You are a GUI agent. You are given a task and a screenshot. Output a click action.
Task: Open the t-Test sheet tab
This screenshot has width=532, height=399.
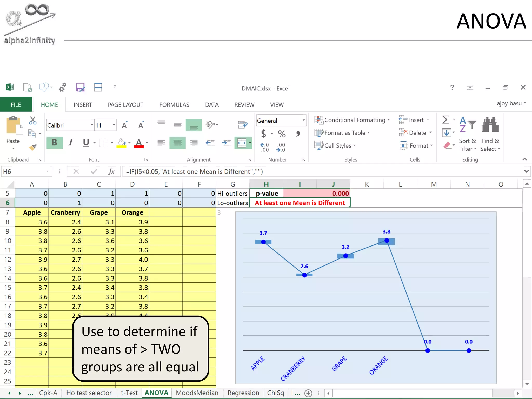(x=129, y=393)
